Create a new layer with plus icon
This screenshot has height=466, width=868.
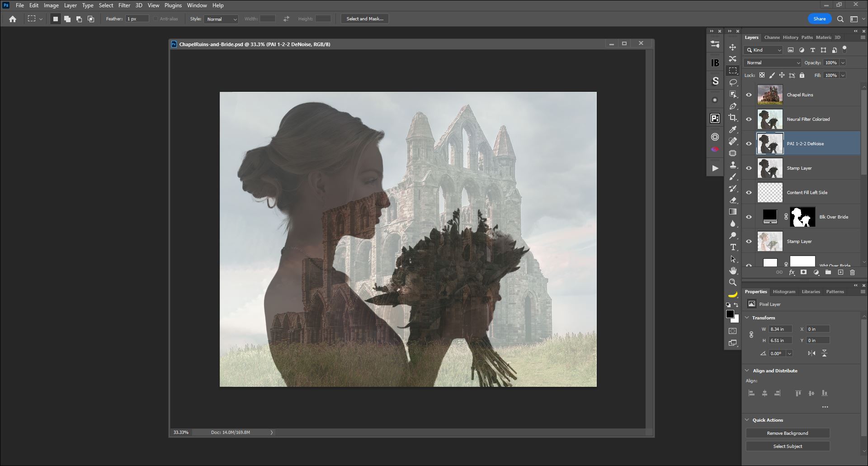click(x=840, y=272)
